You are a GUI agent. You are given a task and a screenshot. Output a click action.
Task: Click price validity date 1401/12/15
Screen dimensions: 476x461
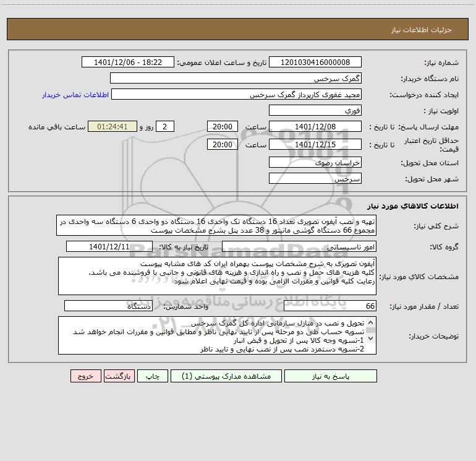click(315, 144)
